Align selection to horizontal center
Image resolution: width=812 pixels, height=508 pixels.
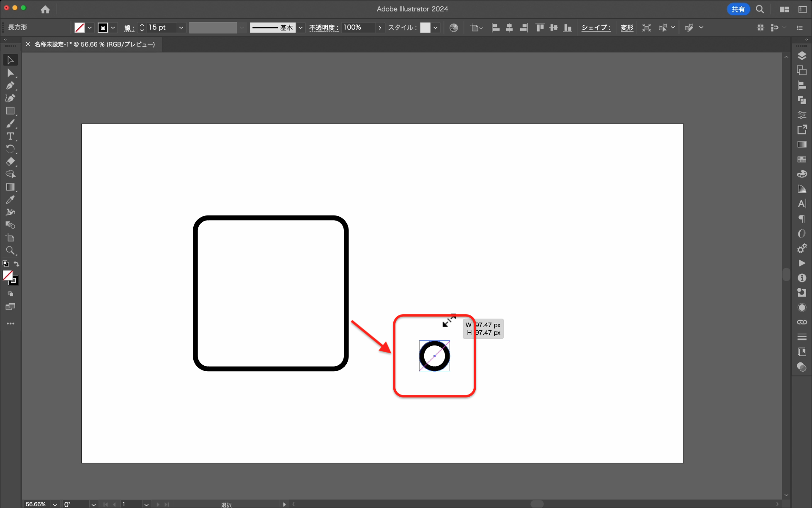pos(510,28)
